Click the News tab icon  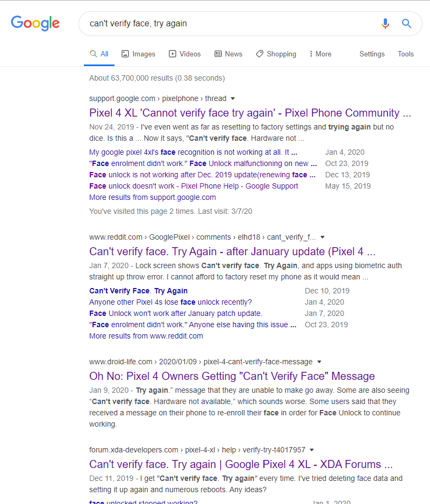click(x=218, y=54)
